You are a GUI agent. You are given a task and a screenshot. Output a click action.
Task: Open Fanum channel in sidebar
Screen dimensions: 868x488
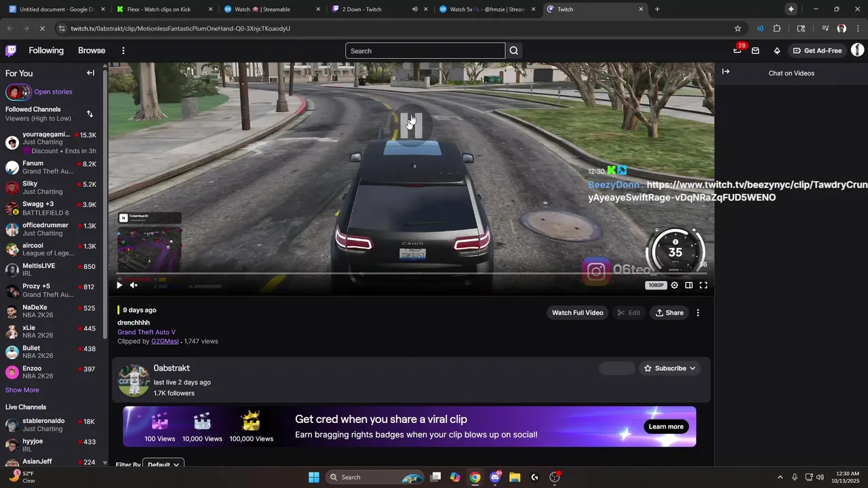[x=51, y=167]
